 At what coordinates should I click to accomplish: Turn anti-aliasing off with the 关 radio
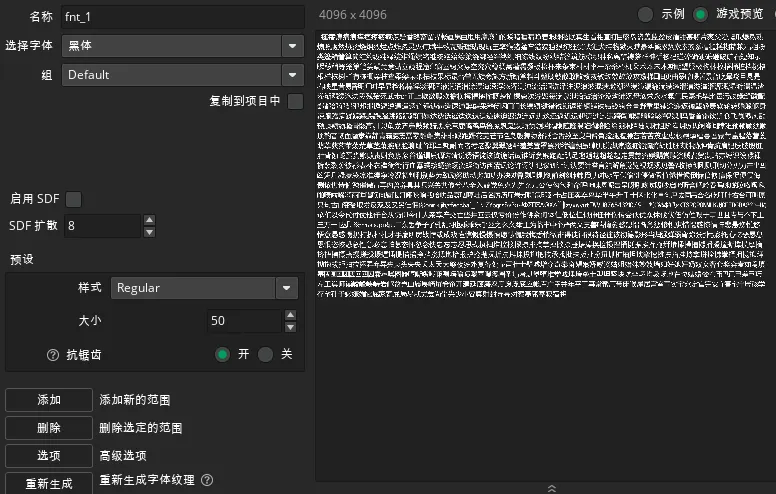pyautogui.click(x=265, y=354)
